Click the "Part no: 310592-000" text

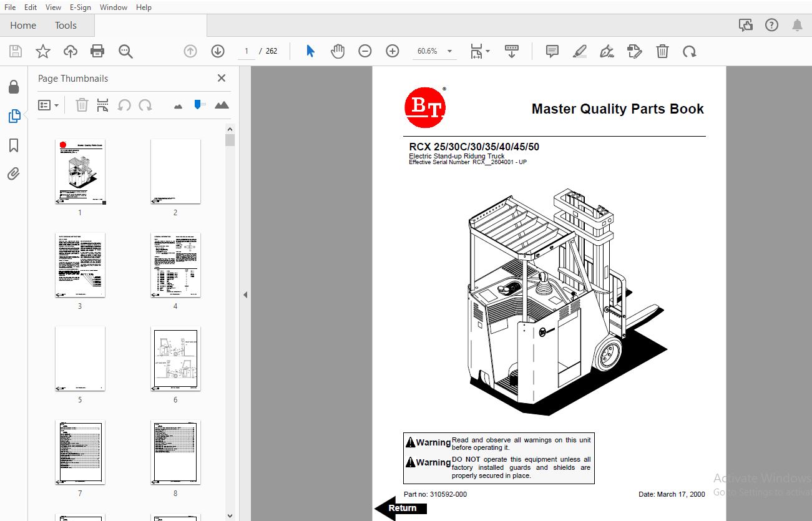point(435,494)
